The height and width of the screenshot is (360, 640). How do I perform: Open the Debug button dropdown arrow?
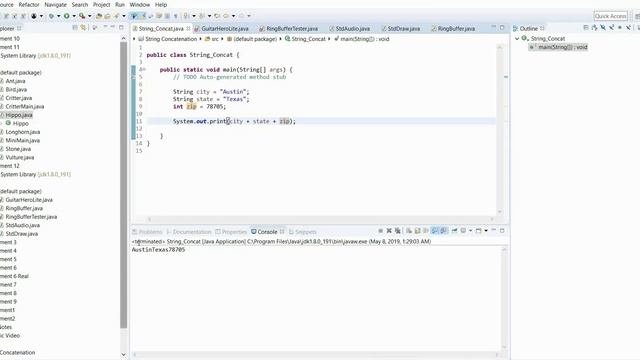(x=58, y=16)
